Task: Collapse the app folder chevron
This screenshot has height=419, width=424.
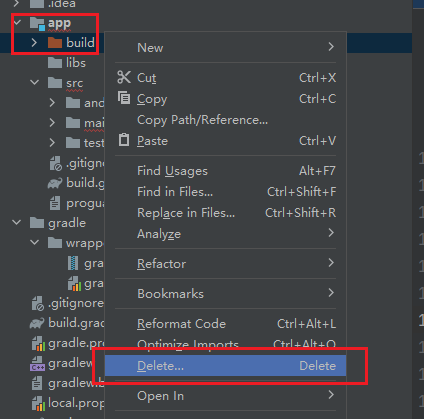Action: pos(17,23)
